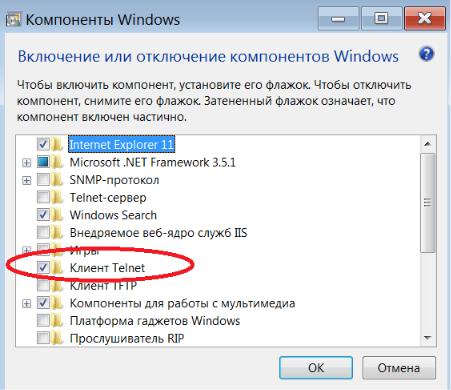Confirm changes with the OK button
This screenshot has width=451, height=390.
pyautogui.click(x=316, y=368)
